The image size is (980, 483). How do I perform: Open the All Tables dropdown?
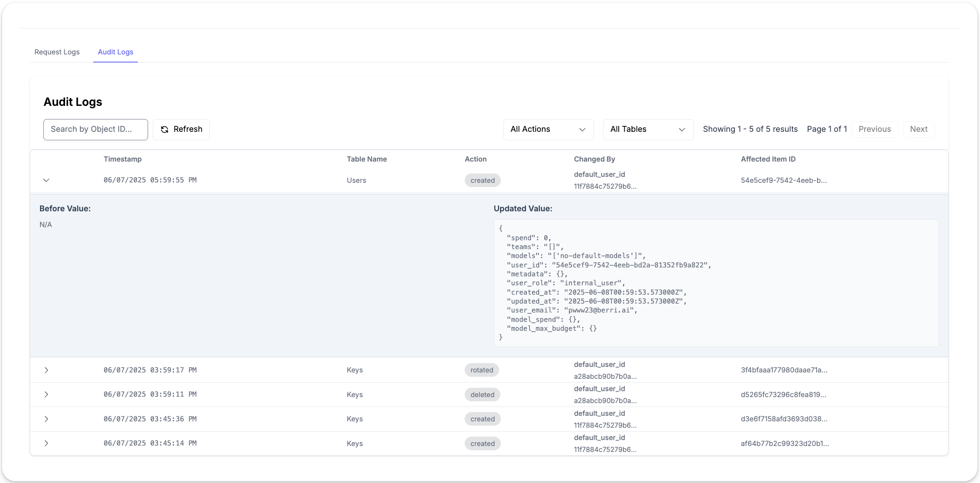click(648, 129)
